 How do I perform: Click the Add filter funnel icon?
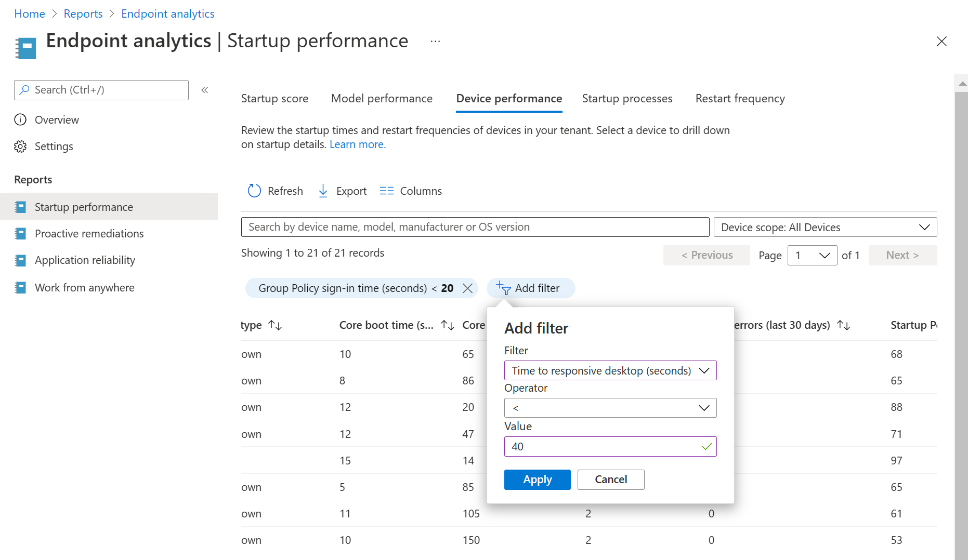pyautogui.click(x=502, y=288)
